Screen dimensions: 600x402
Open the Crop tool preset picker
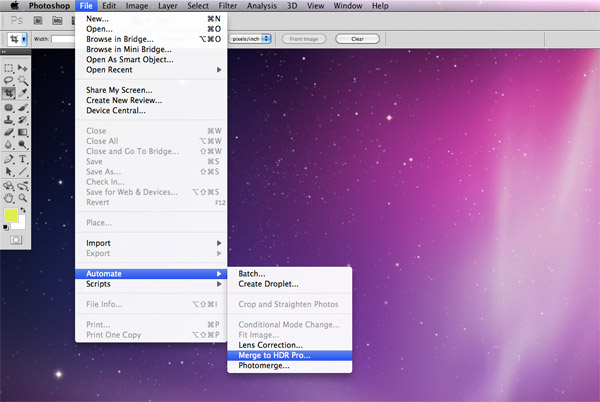pyautogui.click(x=24, y=39)
